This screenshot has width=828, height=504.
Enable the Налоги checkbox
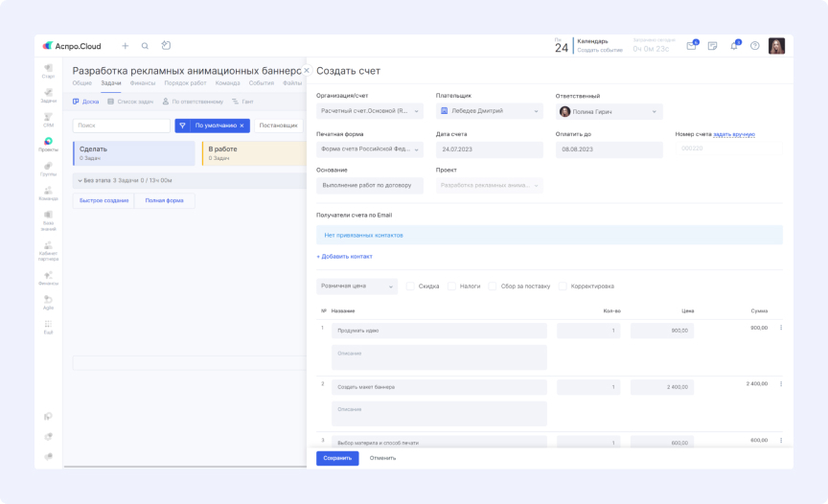click(451, 286)
